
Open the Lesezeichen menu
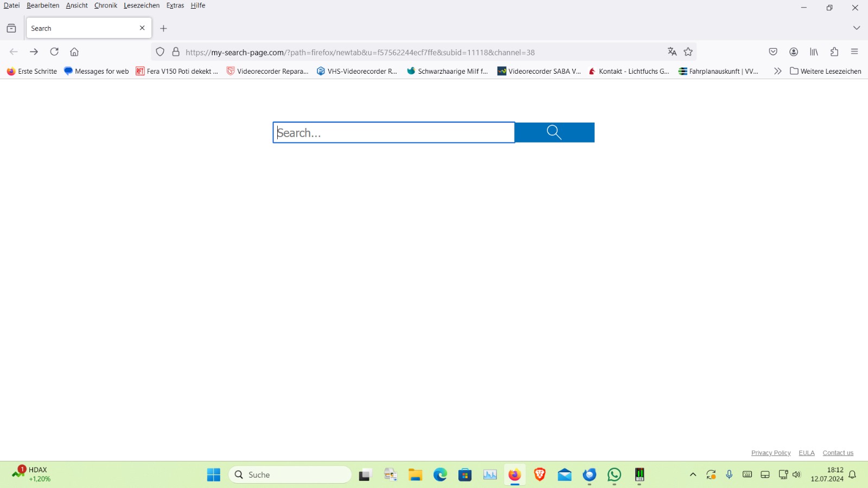point(142,5)
